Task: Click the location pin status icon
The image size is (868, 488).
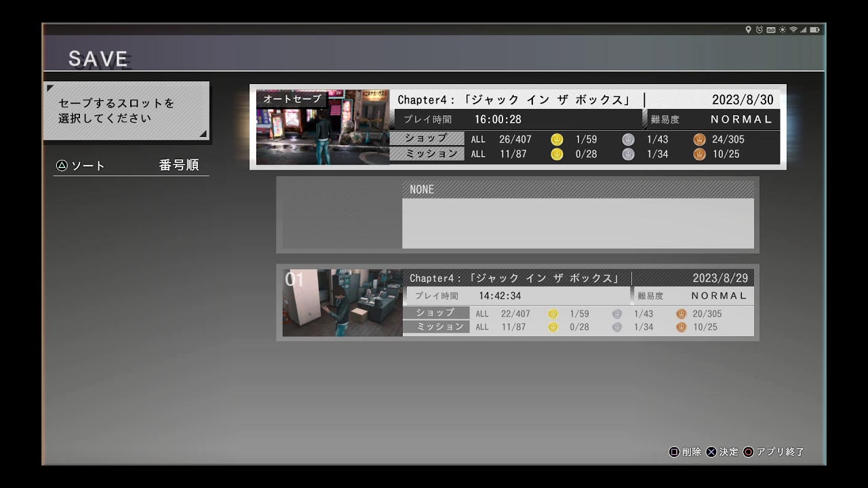Action: click(x=749, y=30)
